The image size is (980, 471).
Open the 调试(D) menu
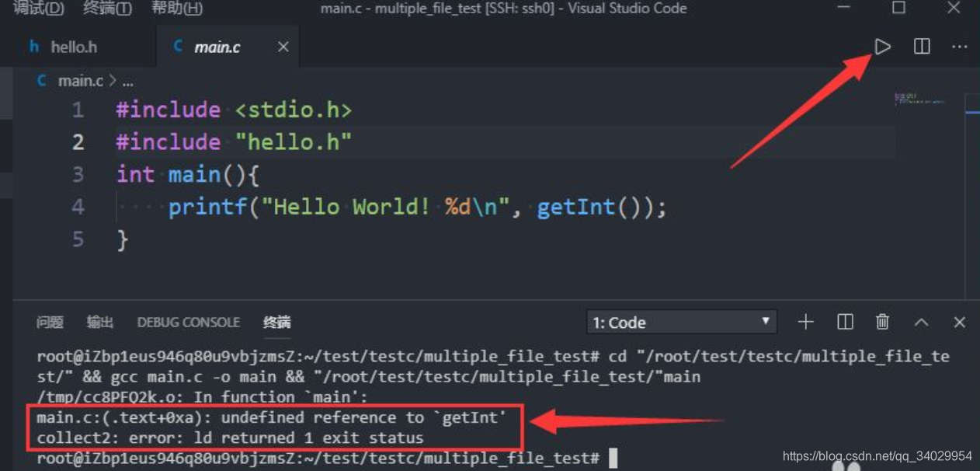(x=39, y=9)
